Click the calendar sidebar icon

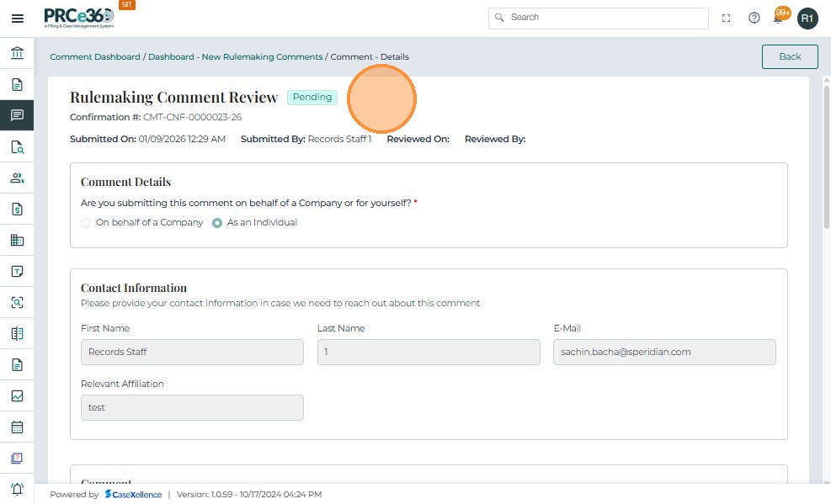point(17,427)
